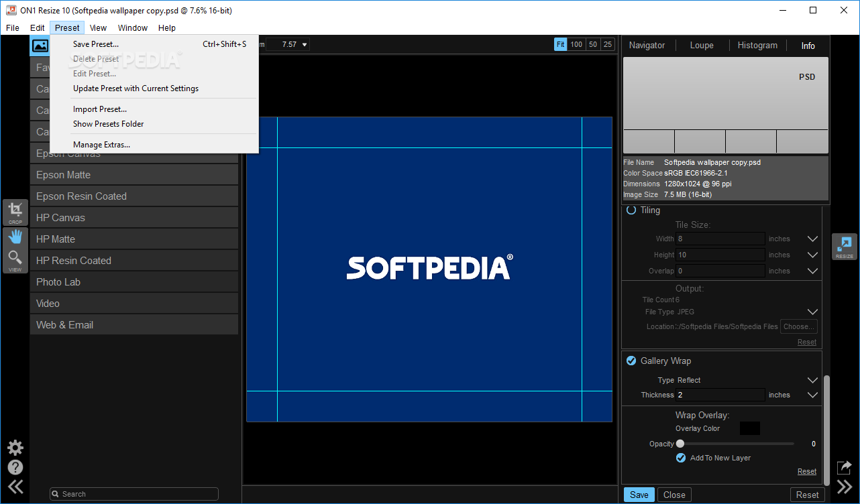This screenshot has width=860, height=504.
Task: Uncheck the Gallery Wrap option
Action: (x=631, y=361)
